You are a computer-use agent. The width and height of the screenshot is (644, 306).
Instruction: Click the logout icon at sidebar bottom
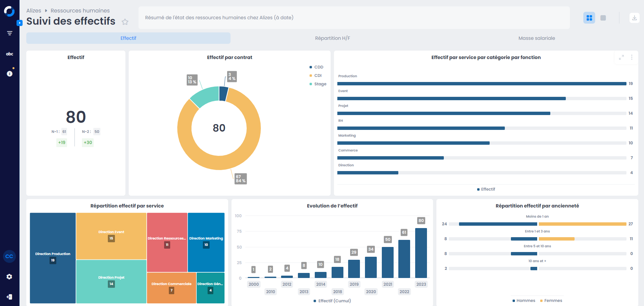click(x=9, y=297)
